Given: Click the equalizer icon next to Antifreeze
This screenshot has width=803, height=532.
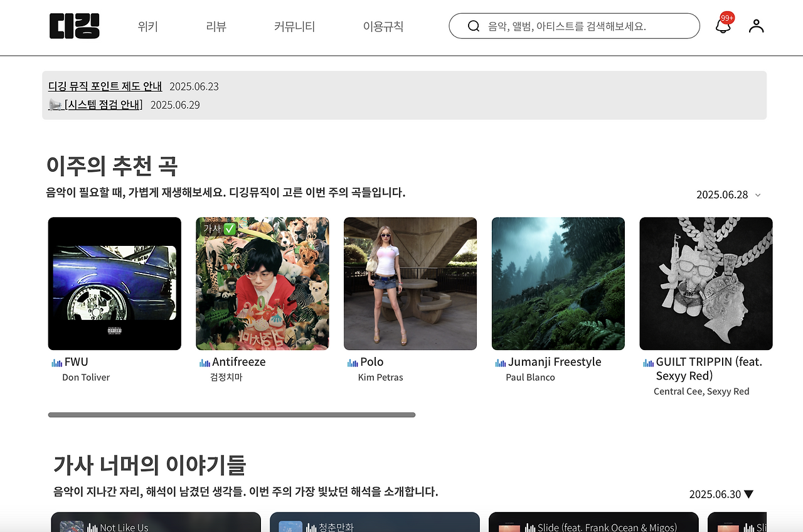Looking at the screenshot, I should pos(205,363).
